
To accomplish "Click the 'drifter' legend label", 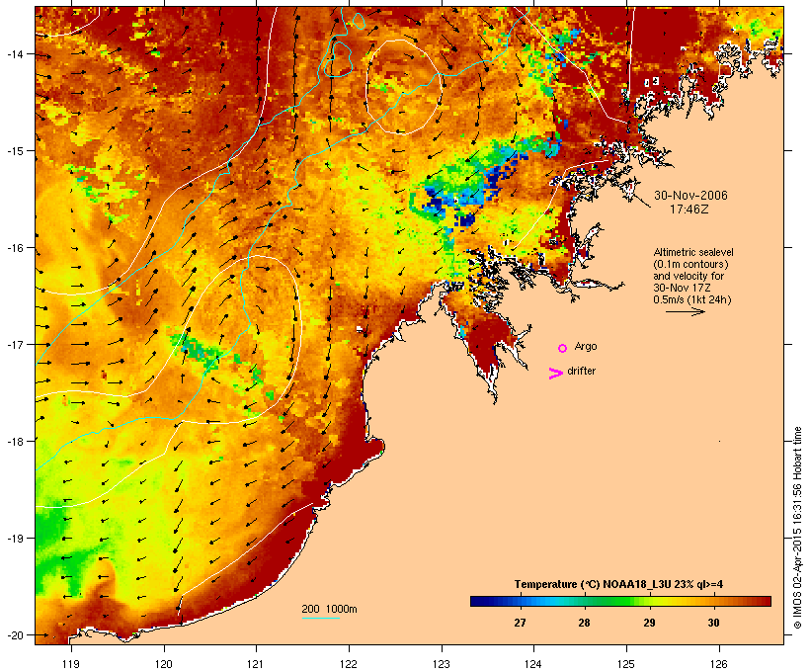I will pos(581,371).
